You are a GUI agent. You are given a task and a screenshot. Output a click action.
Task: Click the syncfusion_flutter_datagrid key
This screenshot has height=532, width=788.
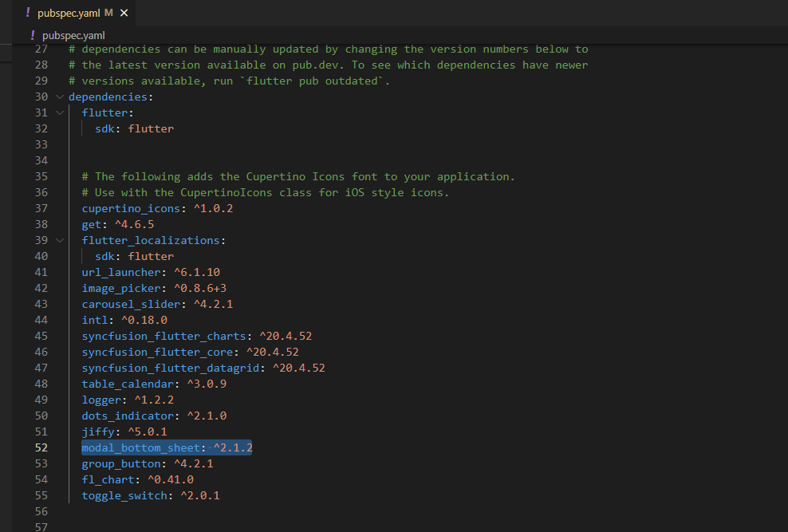[171, 368]
